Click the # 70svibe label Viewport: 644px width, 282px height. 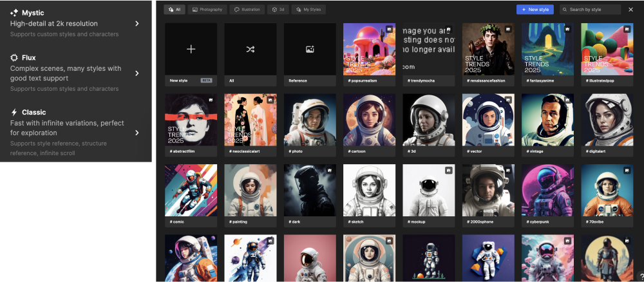pyautogui.click(x=594, y=222)
